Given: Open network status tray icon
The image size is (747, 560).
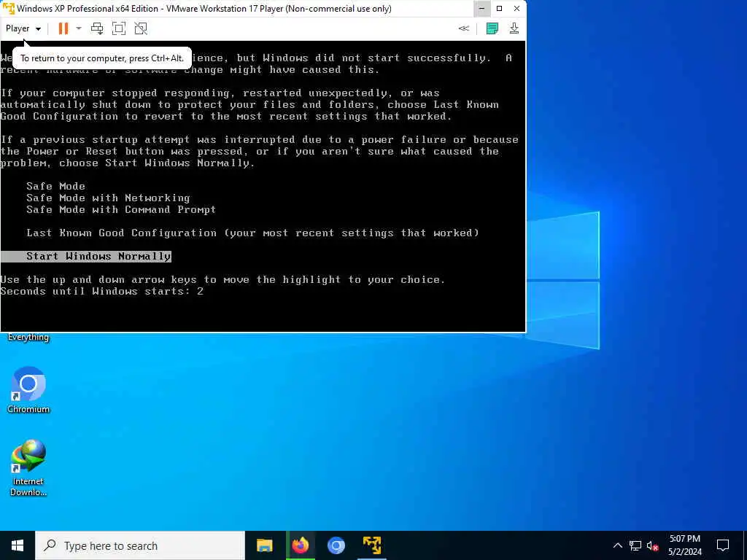Looking at the screenshot, I should pos(635,545).
